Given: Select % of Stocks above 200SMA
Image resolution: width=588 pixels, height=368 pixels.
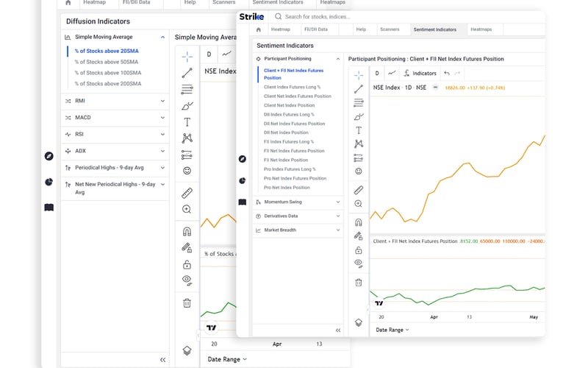Looking at the screenshot, I should [108, 84].
